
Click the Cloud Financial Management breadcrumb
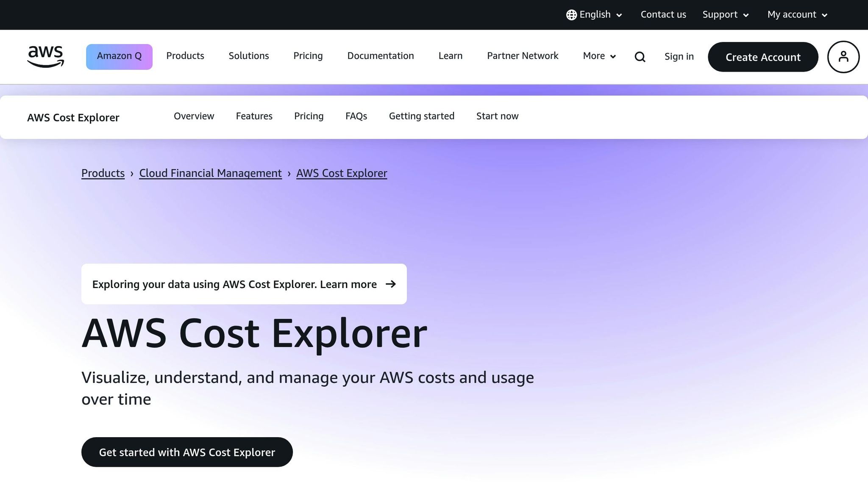pyautogui.click(x=211, y=173)
